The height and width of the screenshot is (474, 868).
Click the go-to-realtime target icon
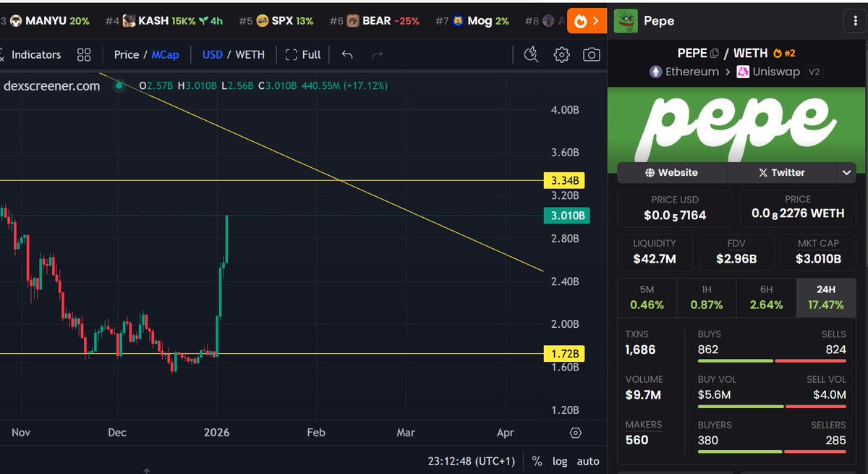click(576, 433)
